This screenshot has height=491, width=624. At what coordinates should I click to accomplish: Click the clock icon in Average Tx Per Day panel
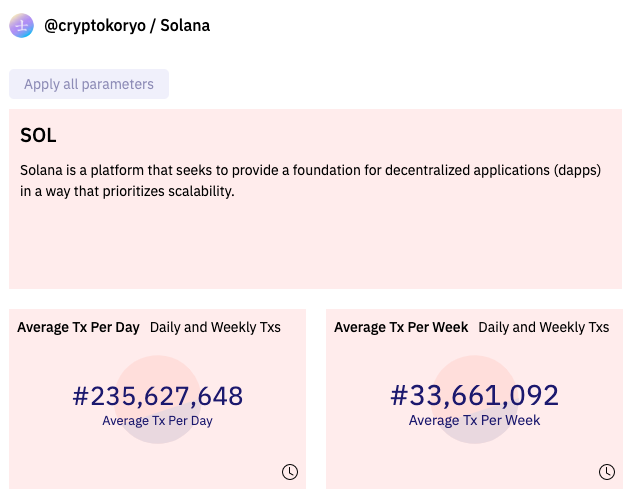coord(290,471)
